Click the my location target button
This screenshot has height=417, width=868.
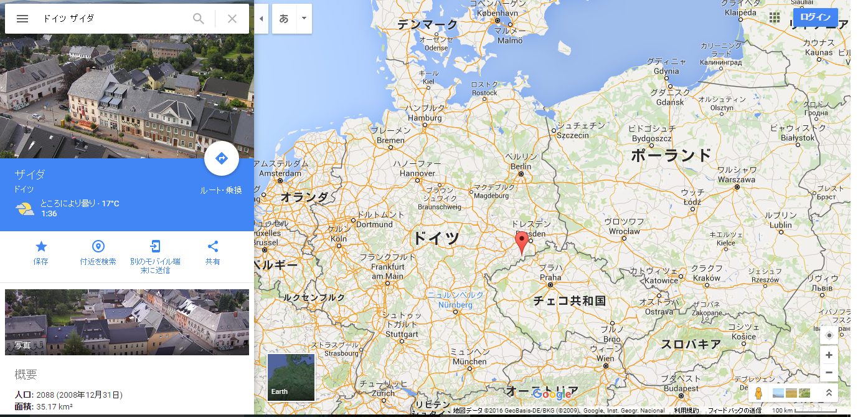(829, 335)
